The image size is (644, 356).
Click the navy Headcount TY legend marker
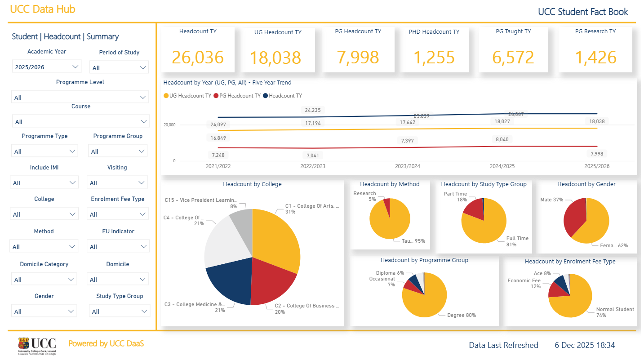pos(266,96)
